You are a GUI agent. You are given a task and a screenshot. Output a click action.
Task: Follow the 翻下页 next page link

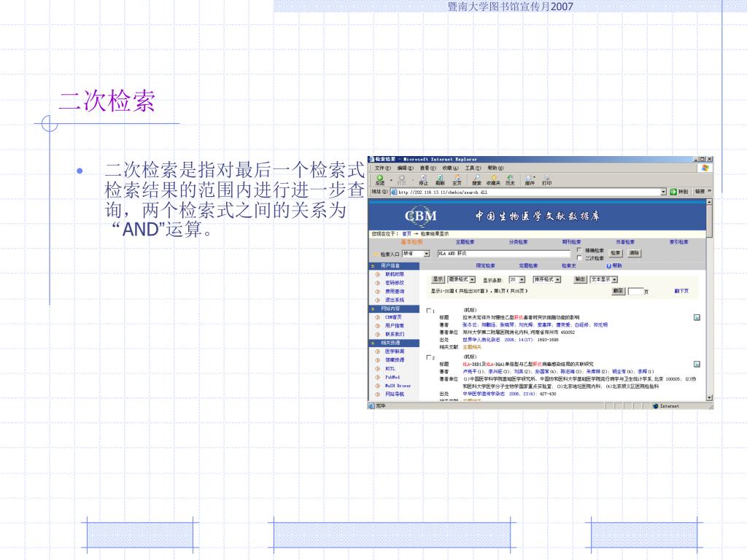click(682, 291)
